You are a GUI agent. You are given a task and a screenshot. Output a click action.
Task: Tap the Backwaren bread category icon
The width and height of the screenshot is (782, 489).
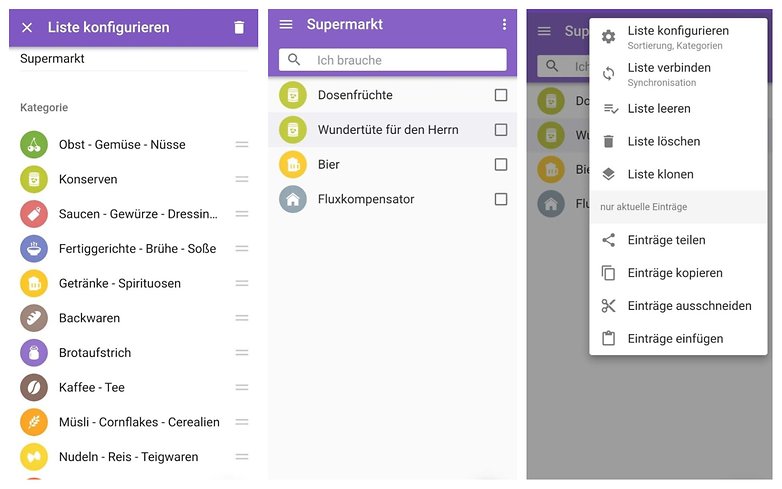click(x=34, y=318)
